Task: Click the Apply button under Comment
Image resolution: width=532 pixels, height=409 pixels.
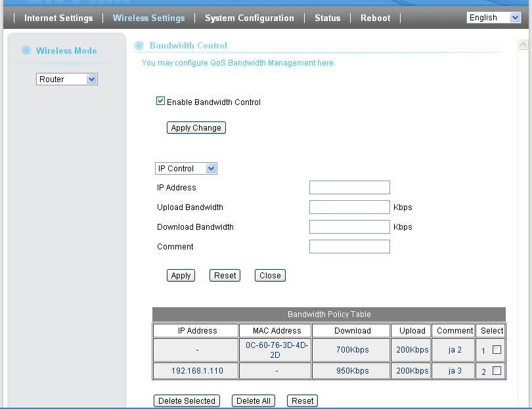Action: [181, 275]
